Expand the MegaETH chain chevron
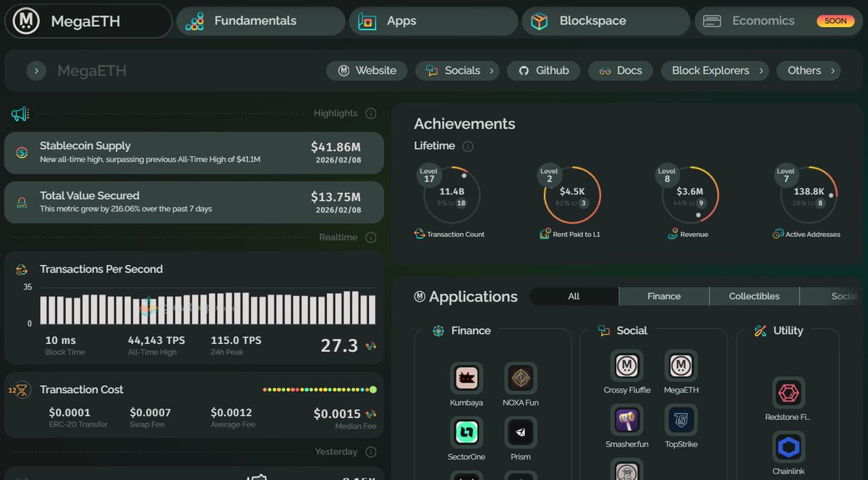The width and height of the screenshot is (868, 480). click(x=37, y=71)
